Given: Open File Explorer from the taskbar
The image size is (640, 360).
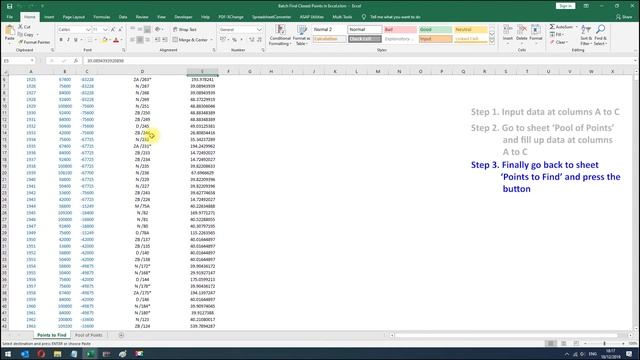Looking at the screenshot, I should (58, 354).
